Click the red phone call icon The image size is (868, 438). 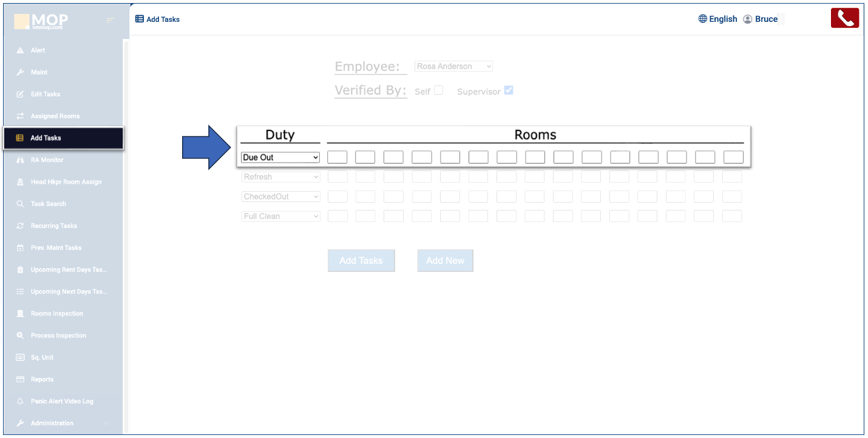click(x=844, y=18)
